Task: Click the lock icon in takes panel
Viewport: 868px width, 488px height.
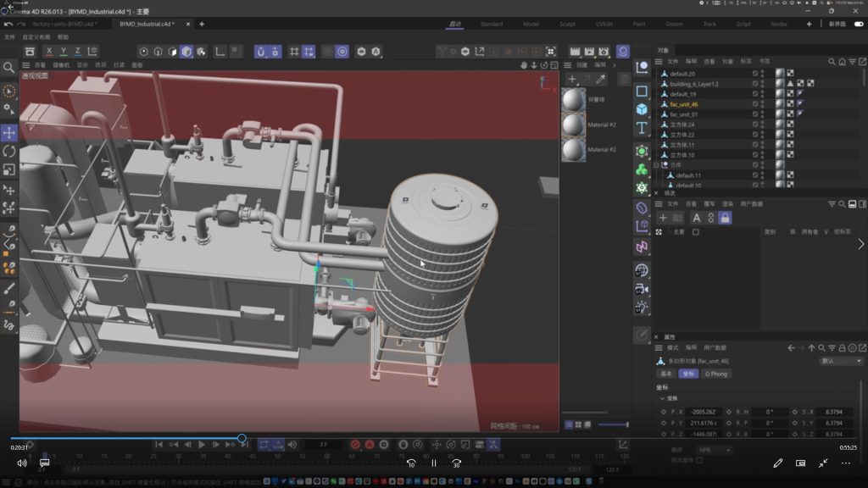Action: (x=725, y=218)
